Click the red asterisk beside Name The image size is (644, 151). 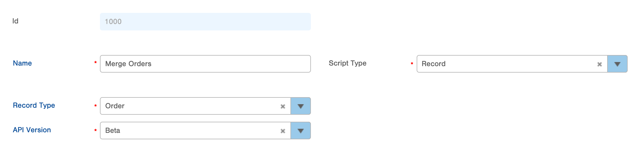(x=95, y=63)
